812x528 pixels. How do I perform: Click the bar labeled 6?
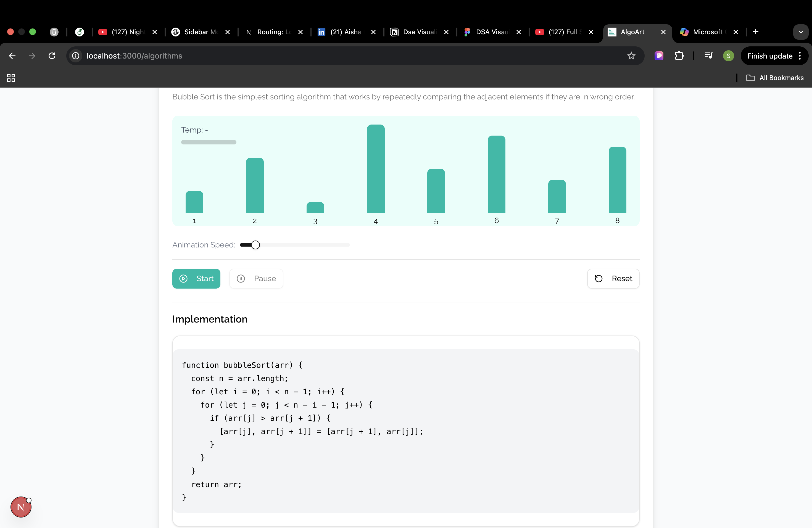point(496,174)
